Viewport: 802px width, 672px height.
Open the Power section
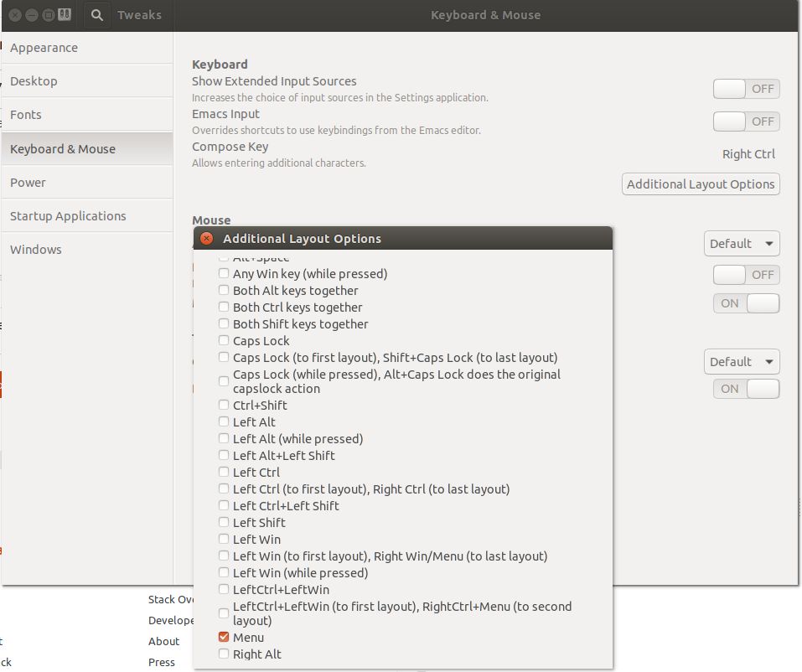pos(87,183)
